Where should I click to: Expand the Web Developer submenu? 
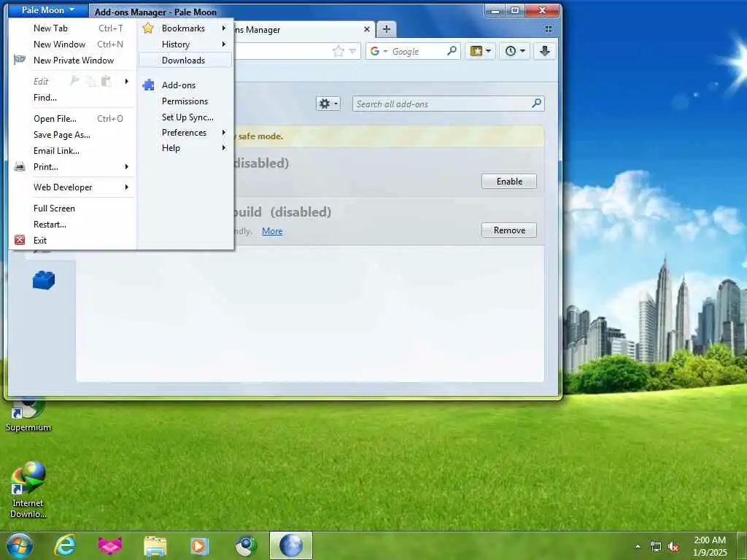(x=127, y=187)
